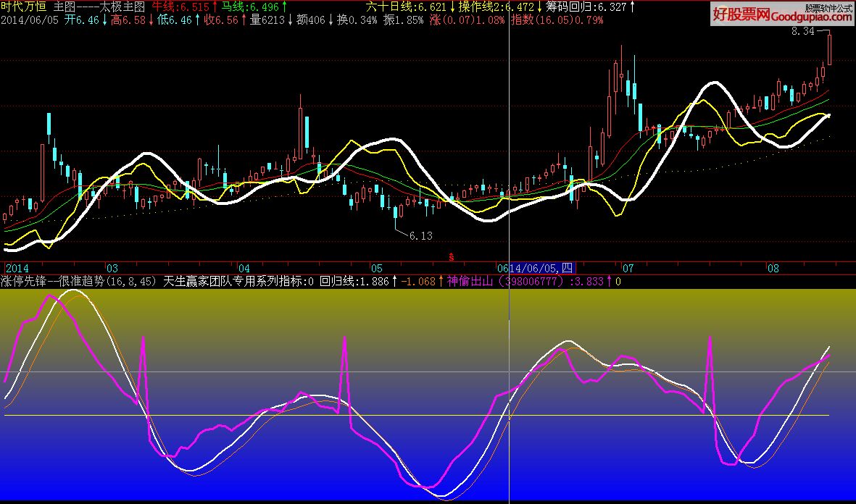This screenshot has width=856, height=504.
Task: Click the up arrow after 牛线 6.515
Action: pos(215,7)
